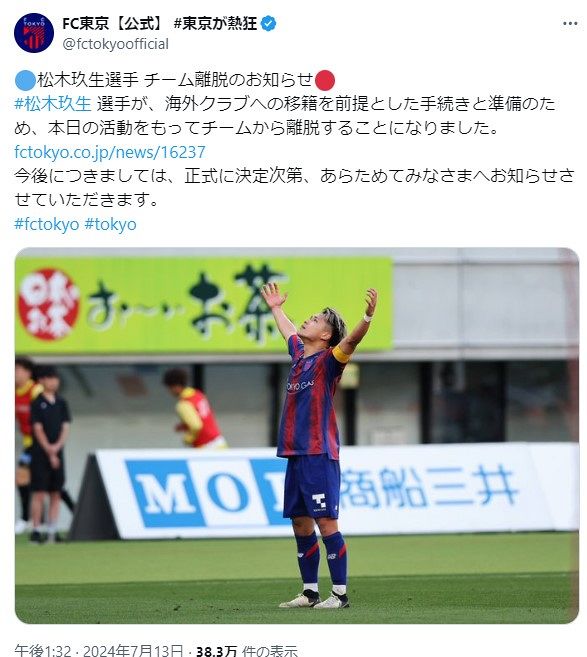Open the three-dot more options menu
Screen dimensions: 587x657
click(x=570, y=23)
